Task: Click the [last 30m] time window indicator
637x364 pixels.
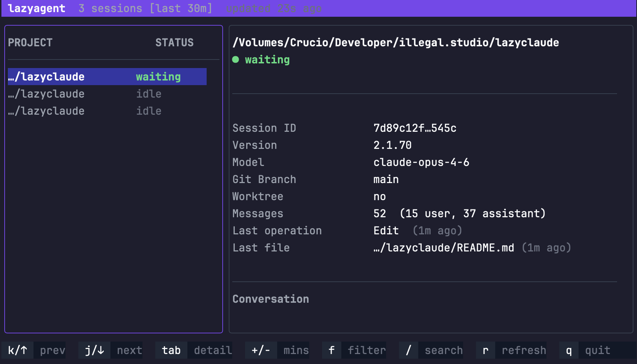Action: click(x=181, y=8)
